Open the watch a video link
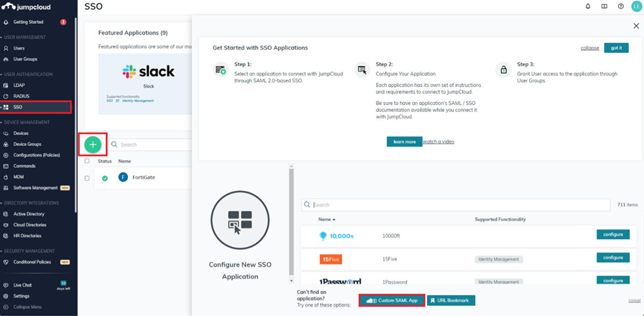Screen dimensions: 644x316 pos(438,141)
